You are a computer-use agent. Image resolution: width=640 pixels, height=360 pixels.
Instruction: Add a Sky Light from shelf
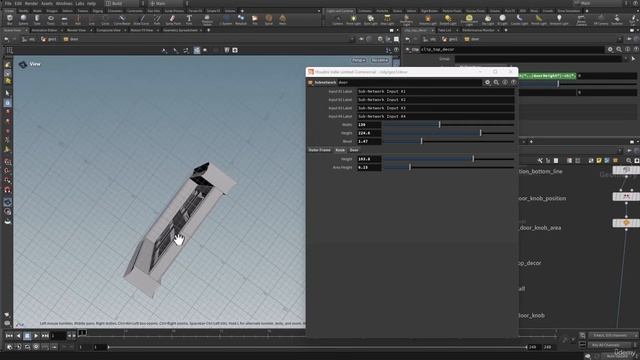coord(488,20)
